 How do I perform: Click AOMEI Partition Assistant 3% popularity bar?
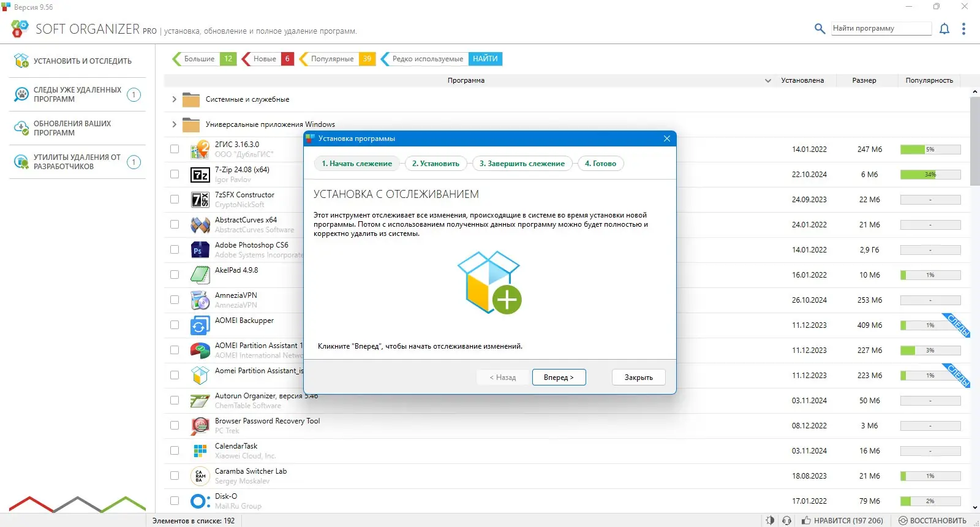coord(930,351)
